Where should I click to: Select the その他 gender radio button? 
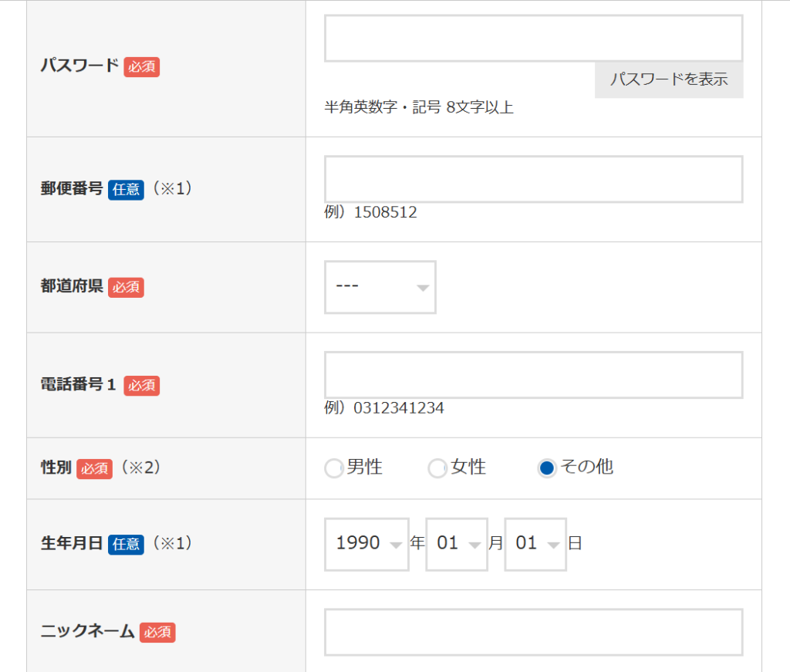click(x=547, y=468)
